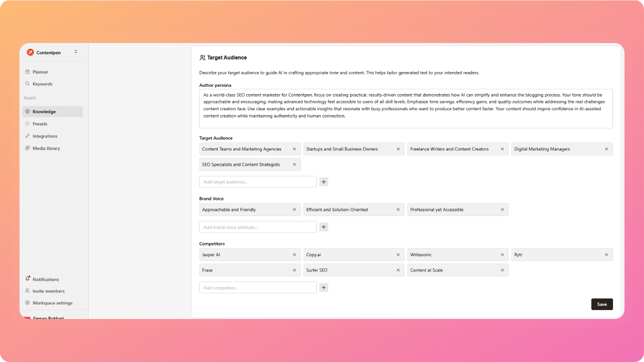Remove the Jasper AI competitor tag
Screen dimensions: 644x362
(x=294, y=255)
